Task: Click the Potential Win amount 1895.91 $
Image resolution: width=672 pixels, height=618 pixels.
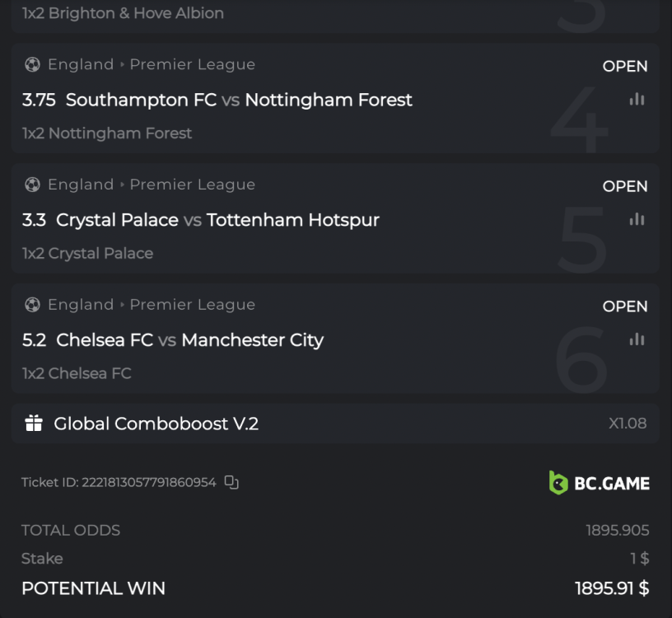Action: 611,588
